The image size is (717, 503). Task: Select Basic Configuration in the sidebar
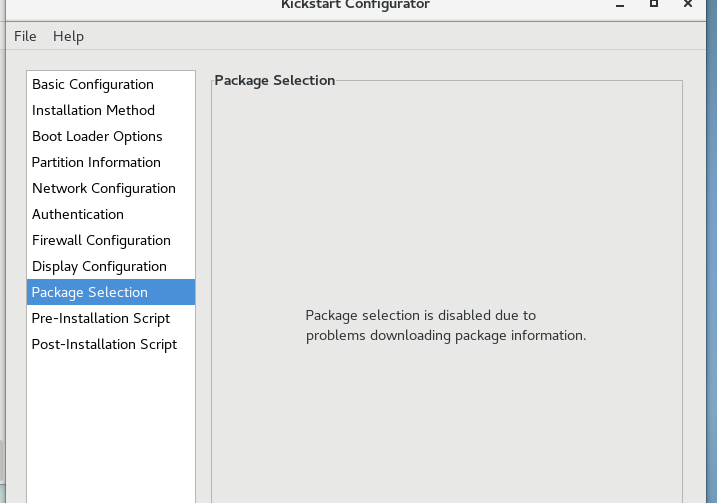click(x=111, y=85)
